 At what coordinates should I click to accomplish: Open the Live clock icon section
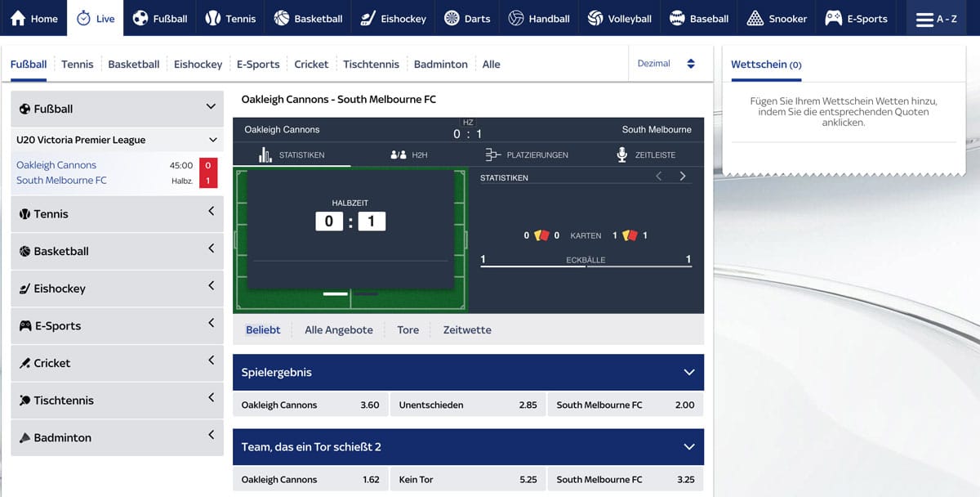[x=83, y=18]
